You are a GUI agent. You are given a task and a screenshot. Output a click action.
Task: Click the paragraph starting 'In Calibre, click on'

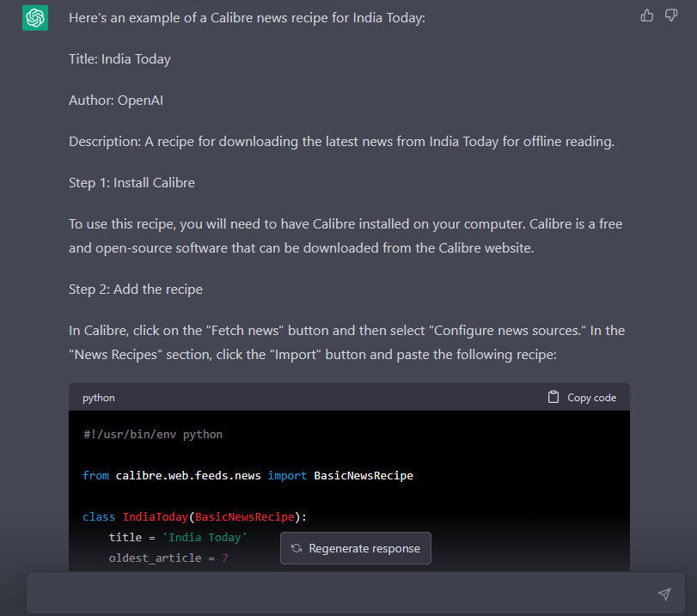[x=346, y=343]
